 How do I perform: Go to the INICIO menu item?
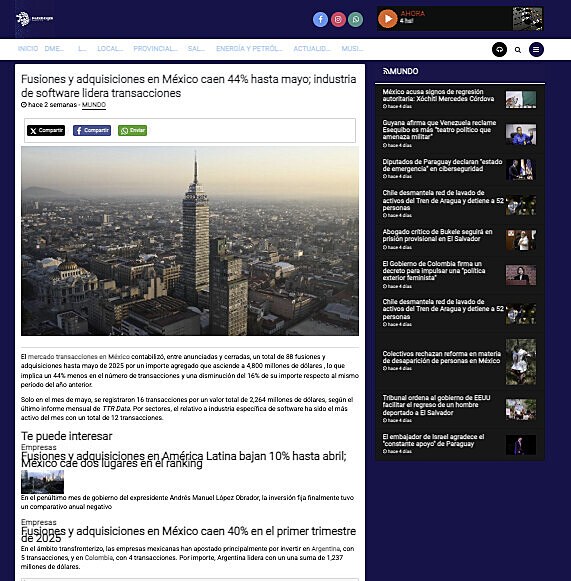[28, 49]
